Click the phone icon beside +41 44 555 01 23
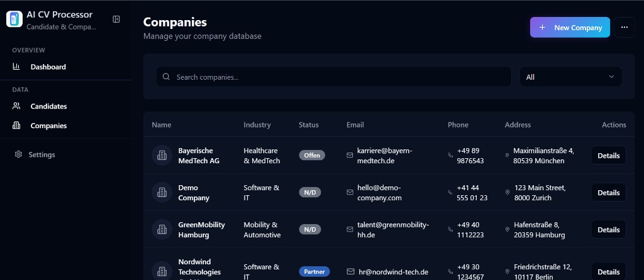 tap(450, 192)
